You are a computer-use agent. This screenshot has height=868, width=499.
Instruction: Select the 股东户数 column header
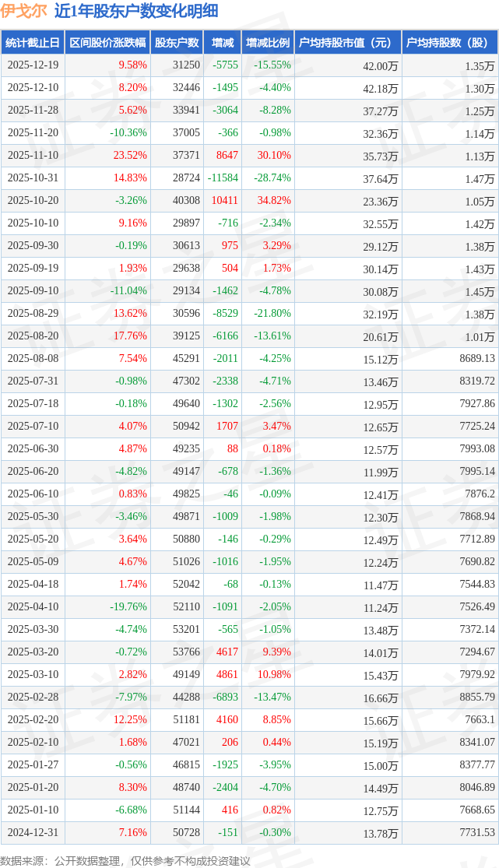pos(177,43)
